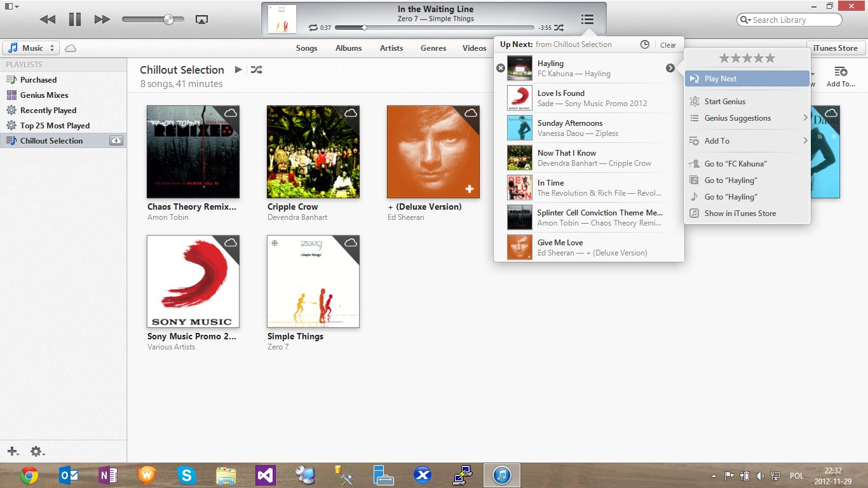Play the Chillout Selection playlist
The width and height of the screenshot is (868, 488).
[238, 69]
